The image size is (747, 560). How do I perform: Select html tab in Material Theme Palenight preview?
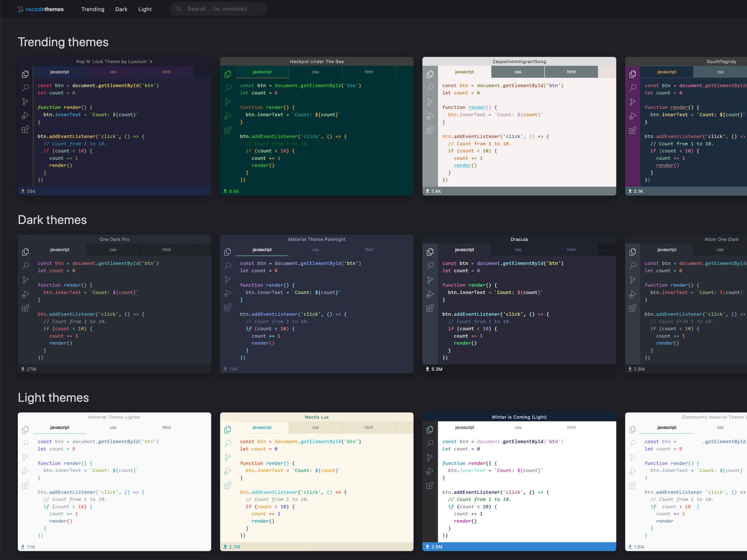369,249
